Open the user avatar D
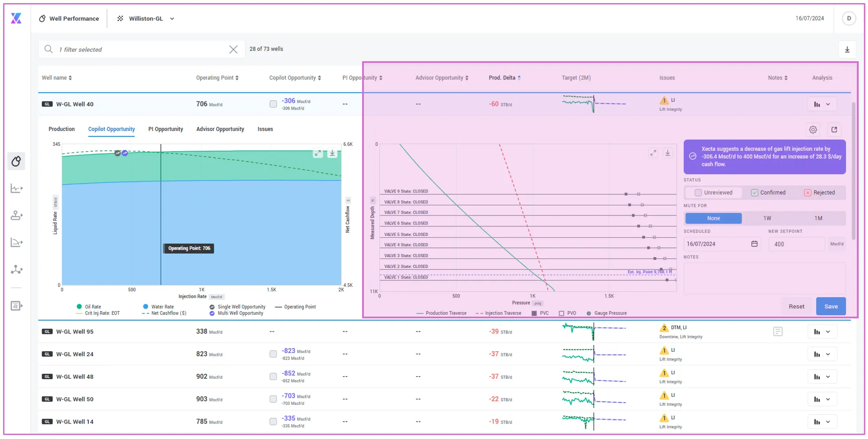The height and width of the screenshot is (439, 868). pos(848,18)
